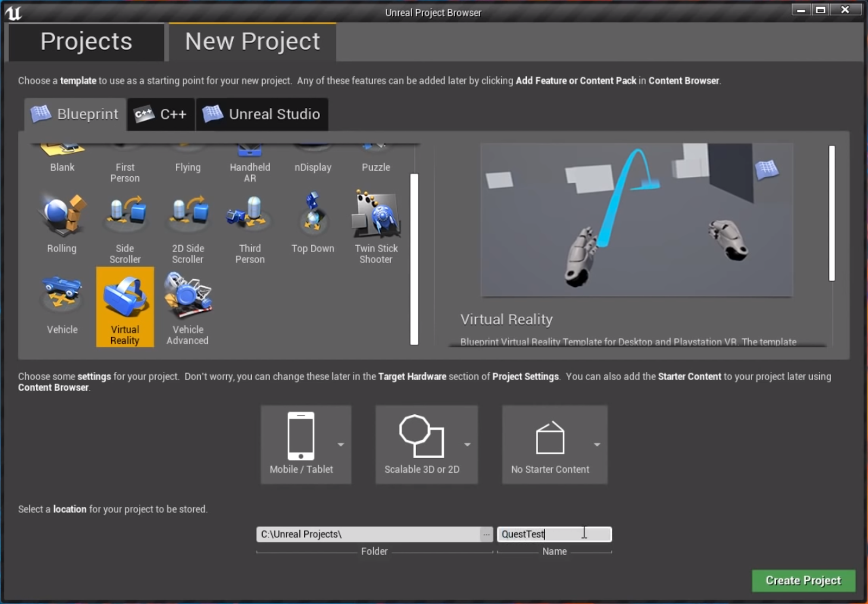Click the No Starter Content box icon
The image size is (868, 604).
coord(550,438)
